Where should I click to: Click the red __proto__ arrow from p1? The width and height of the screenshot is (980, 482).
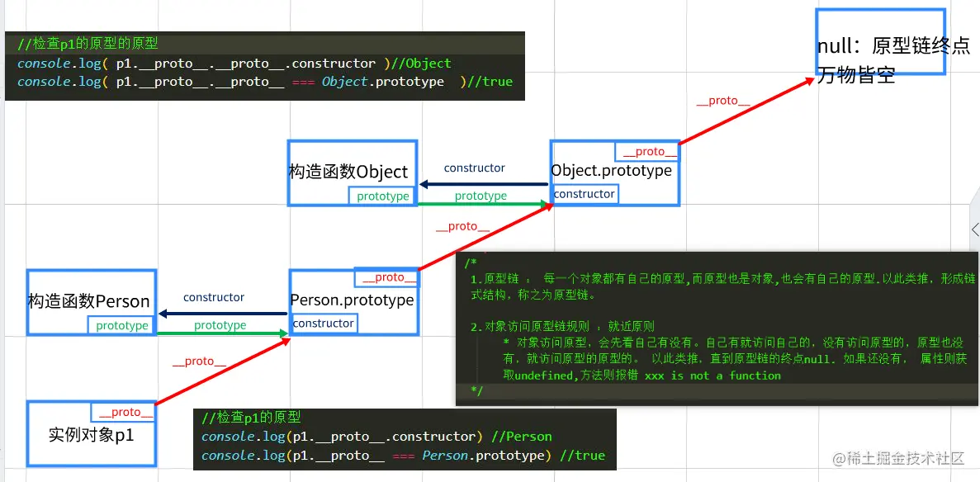(x=223, y=371)
